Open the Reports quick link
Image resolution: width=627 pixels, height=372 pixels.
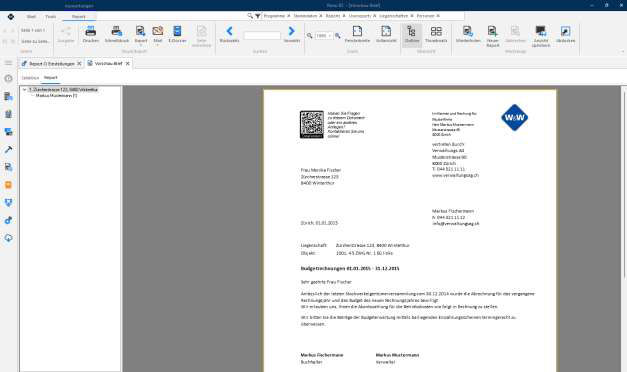pos(333,16)
